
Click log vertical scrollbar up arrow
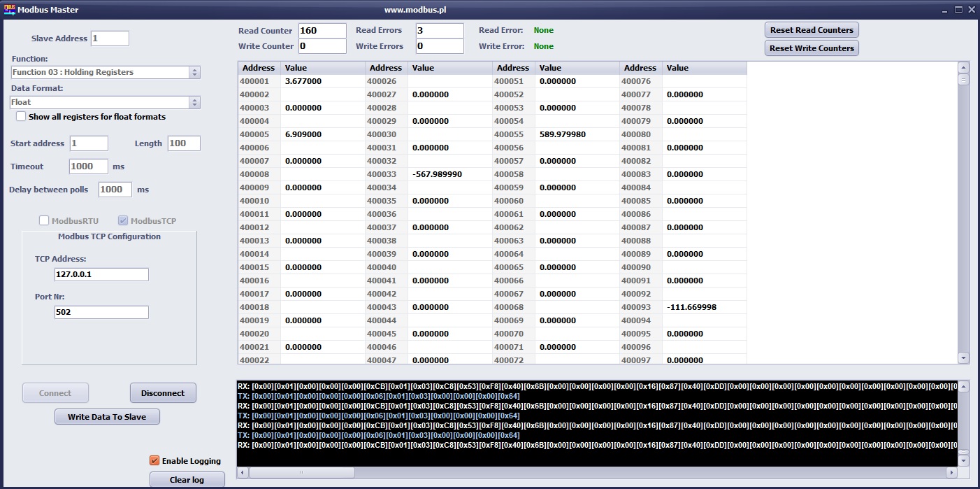pyautogui.click(x=963, y=386)
